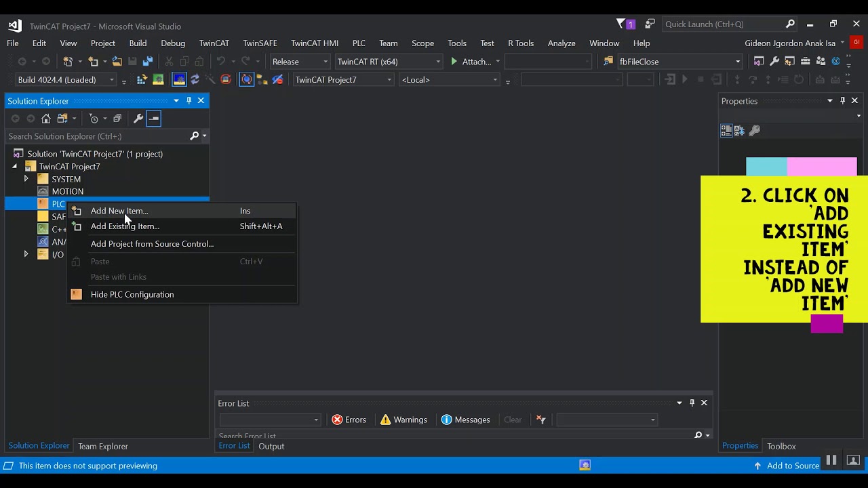Image resolution: width=868 pixels, height=488 pixels.
Task: Click the Toggle Free Run State icon
Action: pyautogui.click(x=226, y=80)
